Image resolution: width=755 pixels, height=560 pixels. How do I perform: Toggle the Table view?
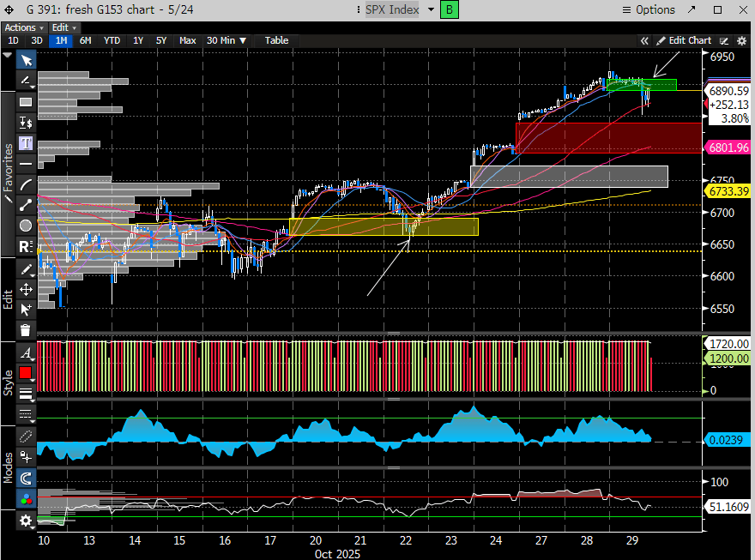point(276,40)
